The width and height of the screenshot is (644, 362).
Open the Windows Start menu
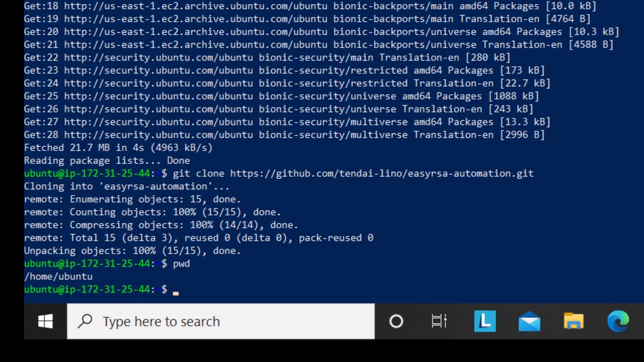45,321
